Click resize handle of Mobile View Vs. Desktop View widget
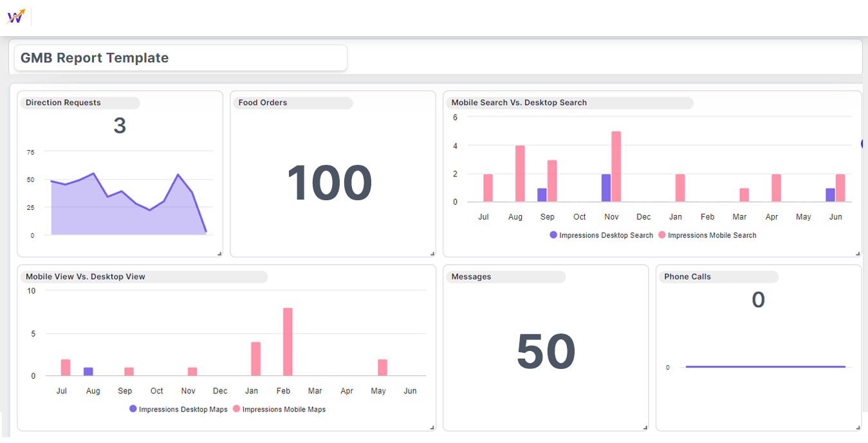The height and width of the screenshot is (443, 868). [x=432, y=428]
